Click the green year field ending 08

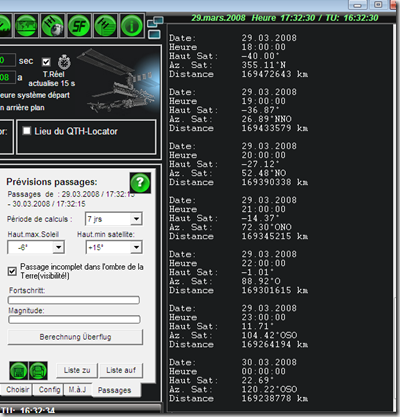[x=7, y=77]
